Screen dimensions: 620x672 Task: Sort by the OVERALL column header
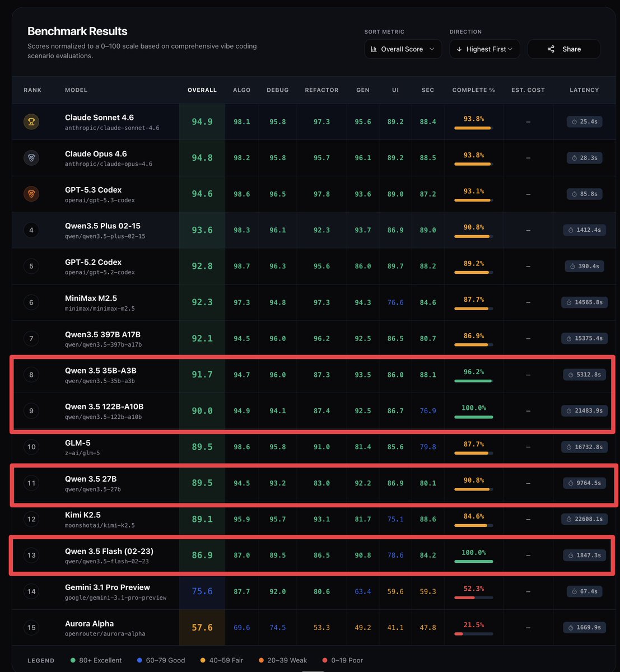[x=202, y=90]
